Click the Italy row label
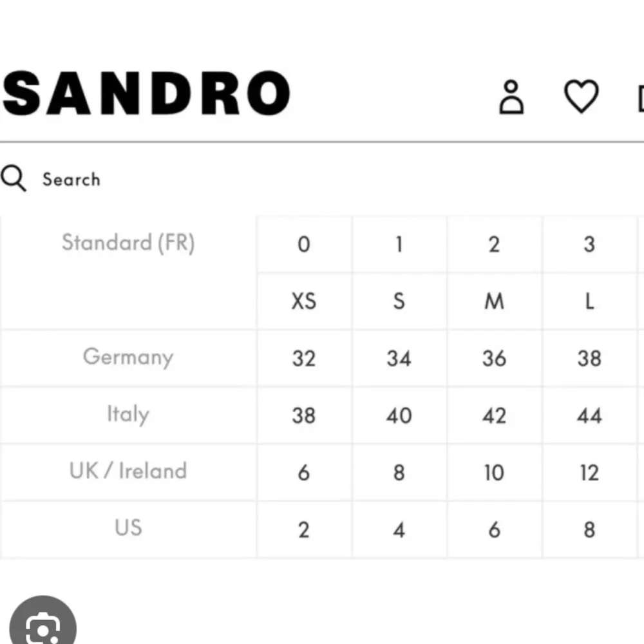 click(x=128, y=414)
